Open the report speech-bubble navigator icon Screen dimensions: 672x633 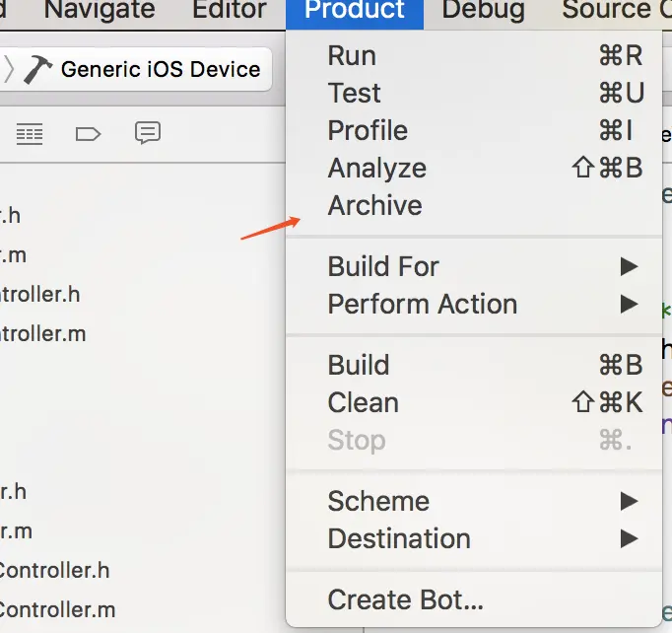[148, 132]
